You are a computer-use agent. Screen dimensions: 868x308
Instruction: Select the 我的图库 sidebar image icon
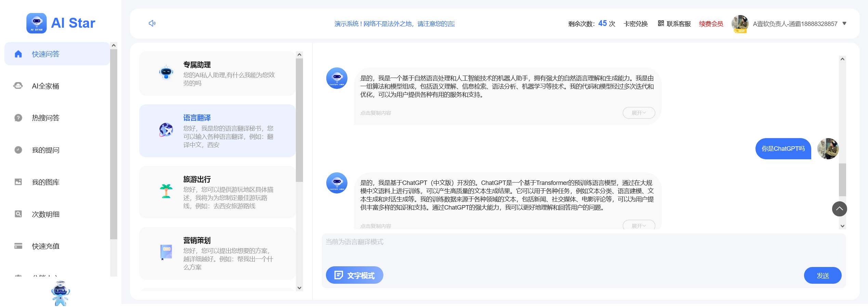[x=18, y=182]
